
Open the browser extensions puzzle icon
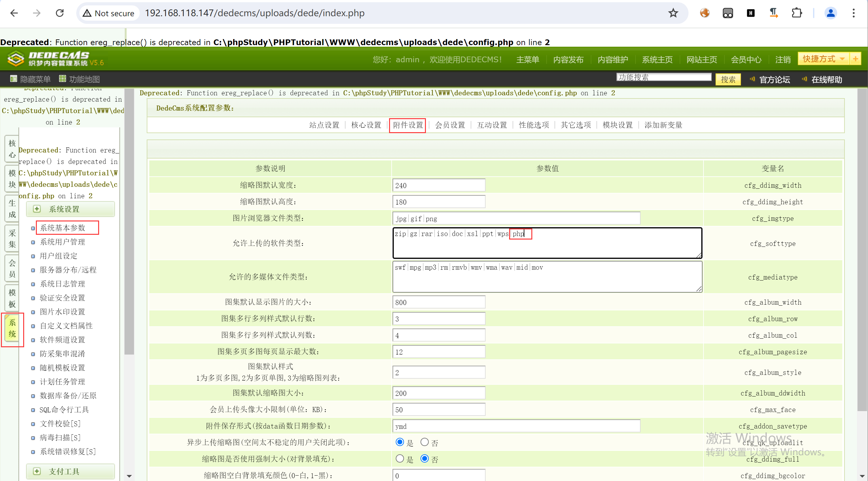point(797,13)
